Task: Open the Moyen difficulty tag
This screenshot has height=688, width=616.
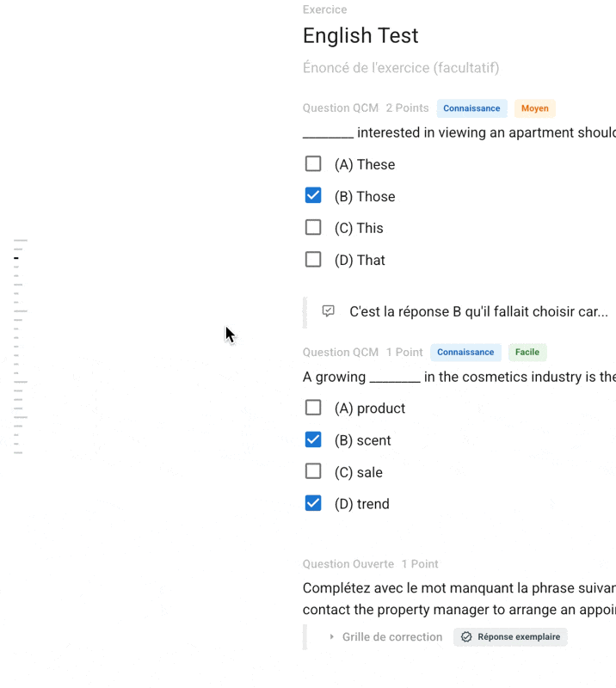Action: click(535, 108)
